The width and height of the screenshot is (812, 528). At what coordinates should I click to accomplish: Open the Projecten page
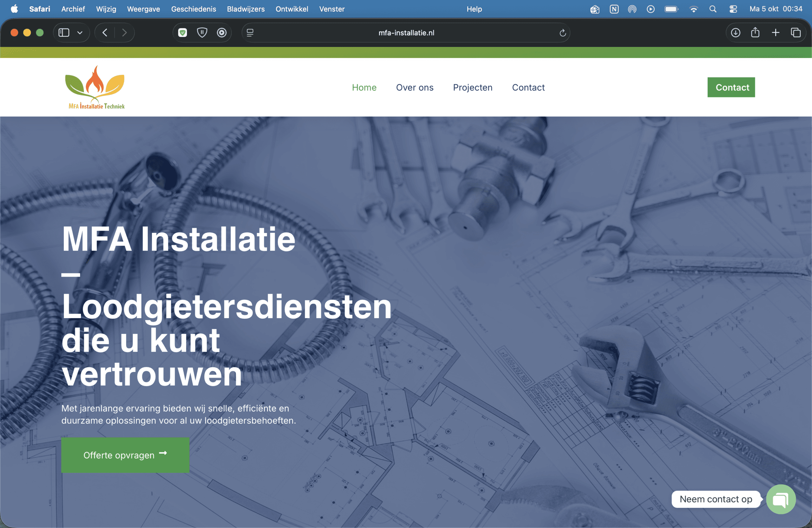473,87
